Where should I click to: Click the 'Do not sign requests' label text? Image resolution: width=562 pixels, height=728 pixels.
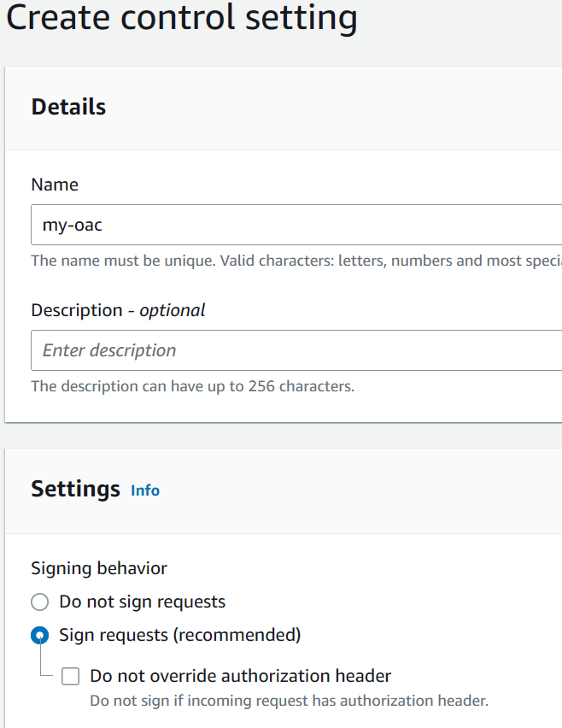[x=142, y=602]
